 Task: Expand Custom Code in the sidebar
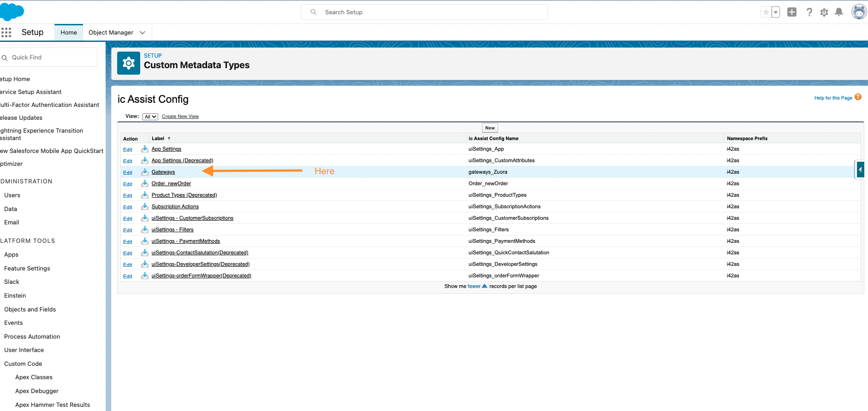coord(23,364)
